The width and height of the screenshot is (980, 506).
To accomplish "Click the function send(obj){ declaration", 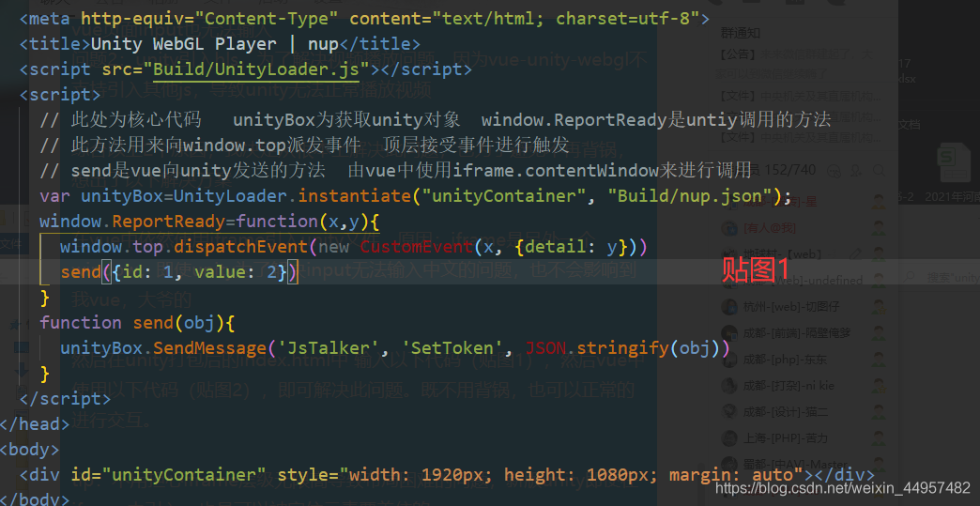I will coord(137,322).
